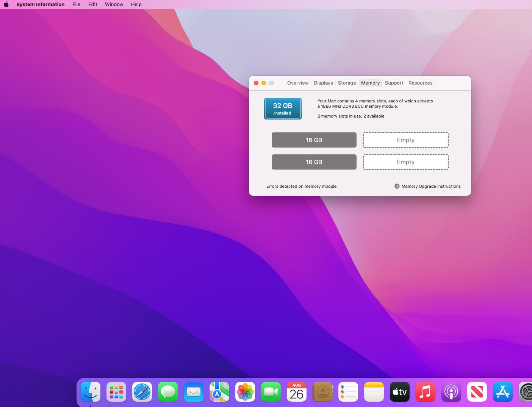The width and height of the screenshot is (532, 407).
Task: Open Music app in the dock
Action: click(426, 392)
